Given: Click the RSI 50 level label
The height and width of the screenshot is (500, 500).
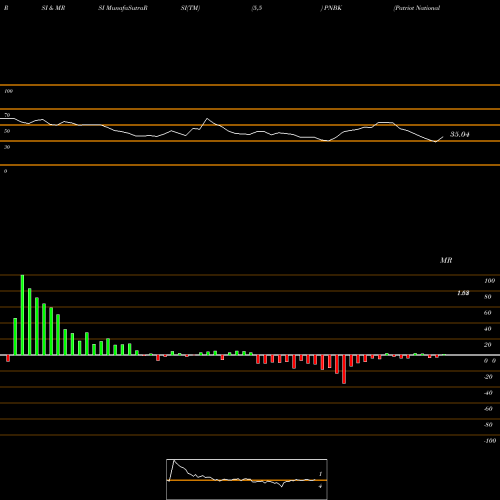Looking at the screenshot, I should [x=7, y=131].
